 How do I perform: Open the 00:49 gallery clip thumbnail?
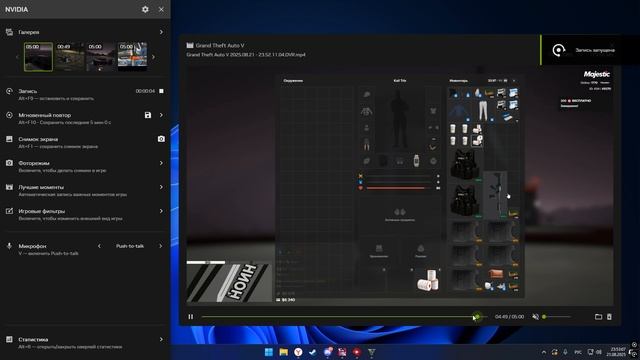pos(69,57)
